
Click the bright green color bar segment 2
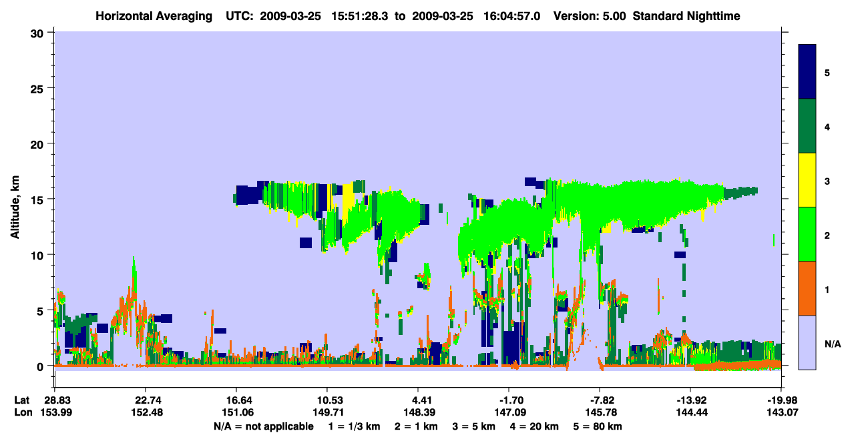807,234
